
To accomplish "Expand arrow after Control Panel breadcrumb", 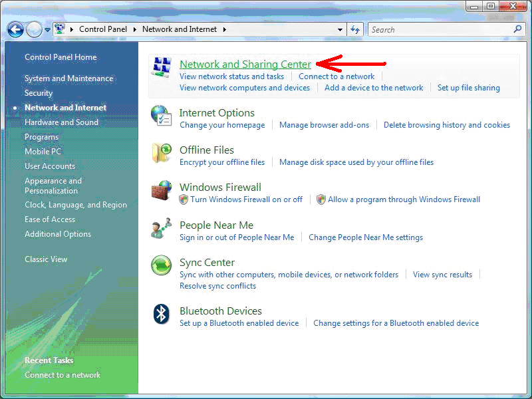I will (135, 29).
